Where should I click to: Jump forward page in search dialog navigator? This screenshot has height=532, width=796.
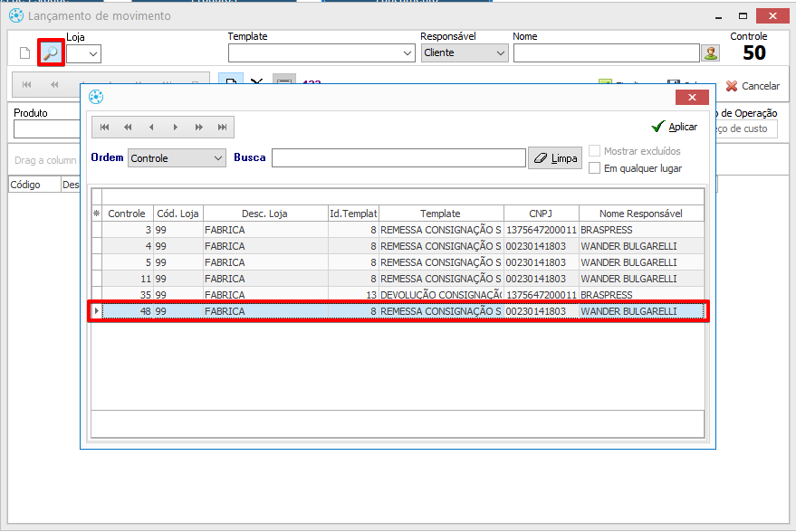point(198,128)
